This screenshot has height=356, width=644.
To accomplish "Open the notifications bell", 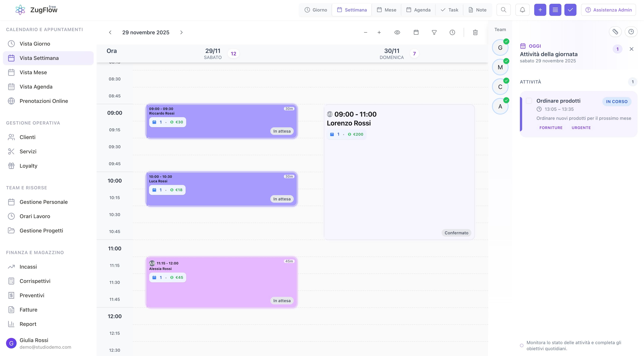I will [522, 10].
